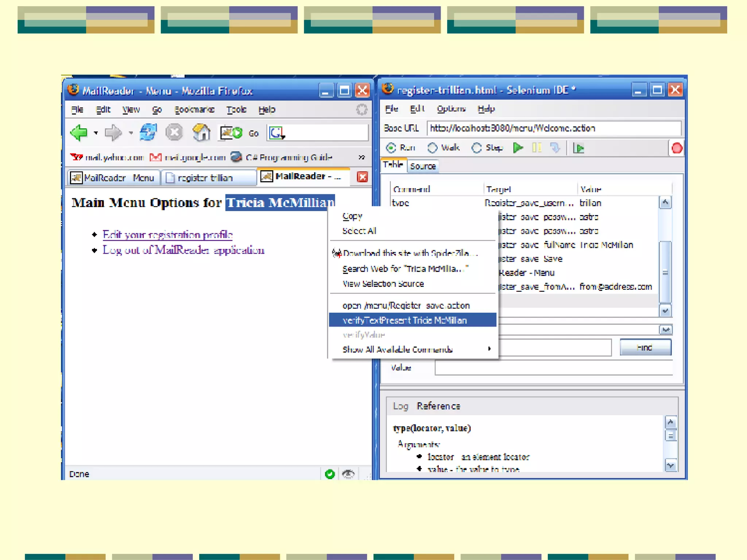Click the red Record button in Selenium IDE
The width and height of the screenshot is (747, 560).
click(677, 148)
